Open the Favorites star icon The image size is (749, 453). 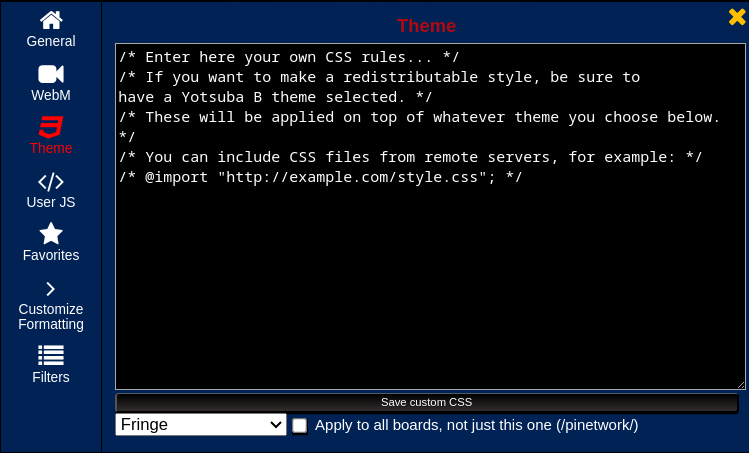tap(51, 234)
